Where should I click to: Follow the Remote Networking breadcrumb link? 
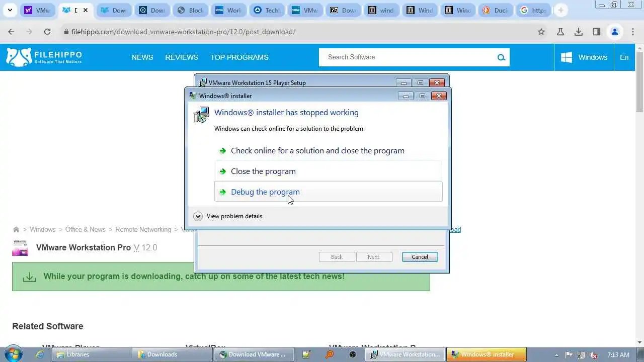143,229
